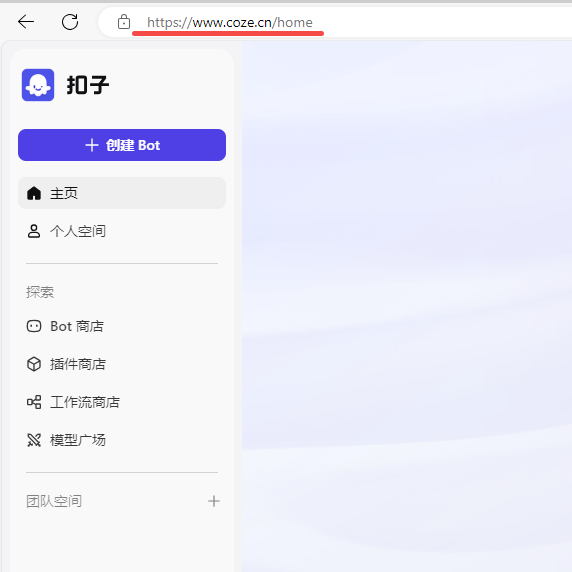
Task: Select the house icon beside 主页
Action: click(x=34, y=193)
